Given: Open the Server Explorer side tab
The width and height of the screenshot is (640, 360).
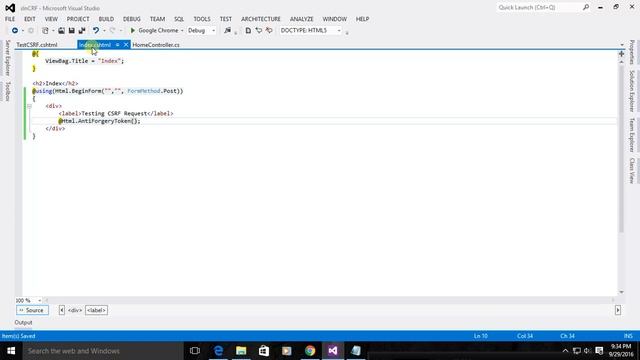Looking at the screenshot, I should [x=7, y=58].
